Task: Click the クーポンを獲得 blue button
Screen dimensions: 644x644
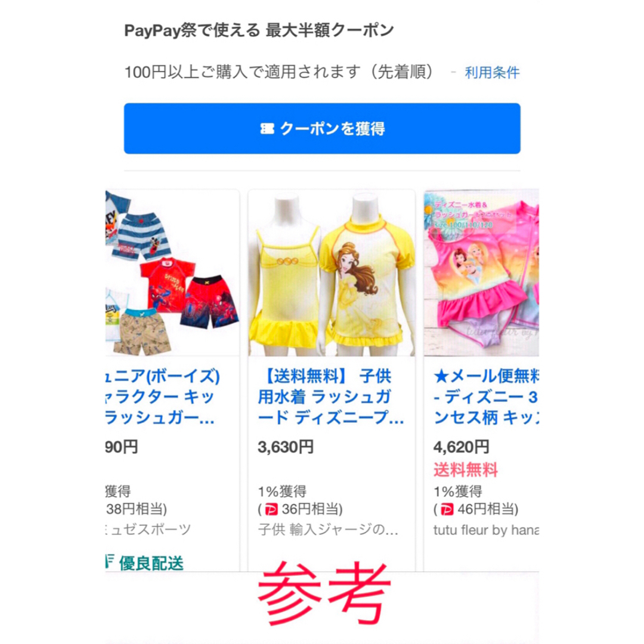Action: tap(322, 129)
